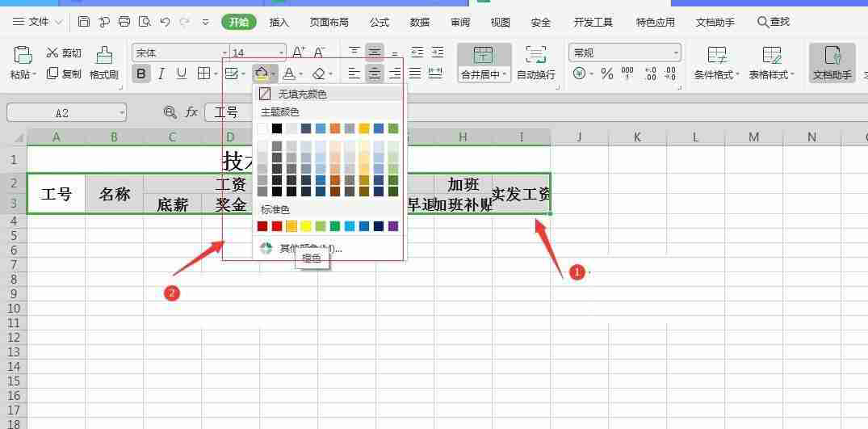The image size is (868, 429).
Task: Click the Top align icon
Action: click(x=354, y=53)
